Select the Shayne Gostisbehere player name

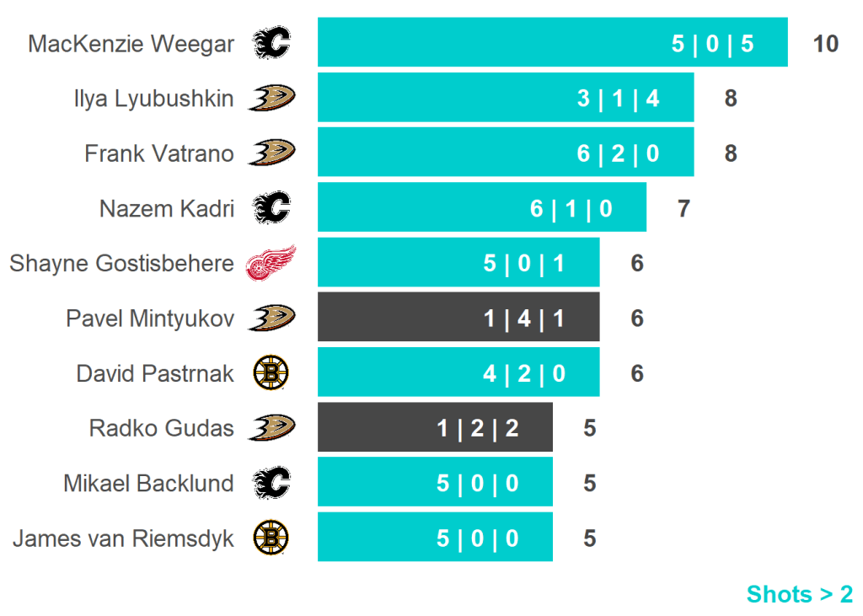pos(121,264)
